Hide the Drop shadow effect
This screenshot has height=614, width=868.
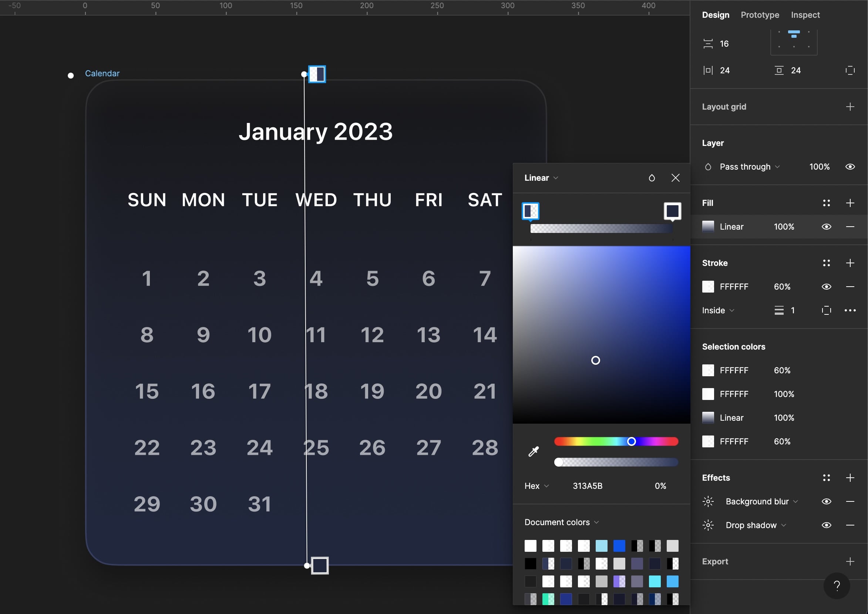point(826,525)
